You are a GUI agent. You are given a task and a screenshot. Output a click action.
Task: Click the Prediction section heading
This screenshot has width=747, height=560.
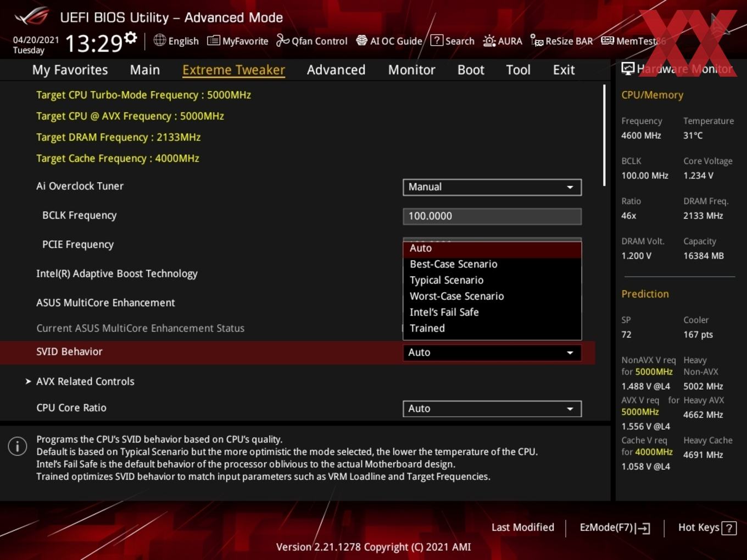645,294
